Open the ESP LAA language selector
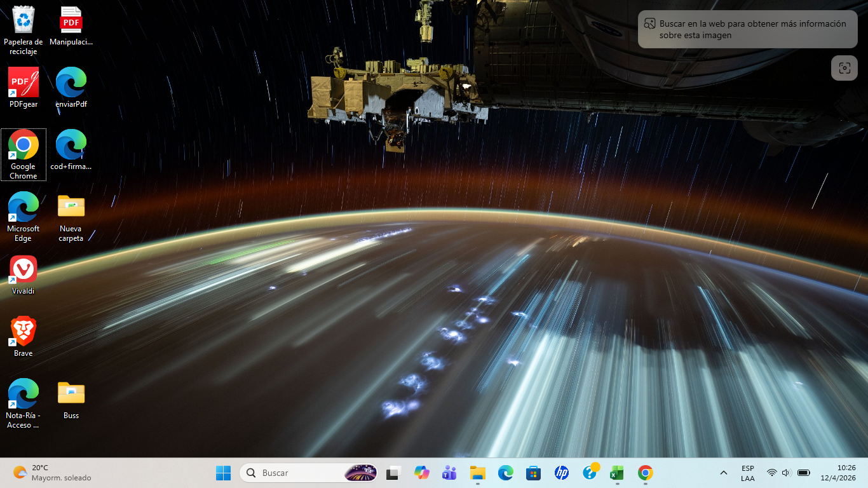 (748, 473)
